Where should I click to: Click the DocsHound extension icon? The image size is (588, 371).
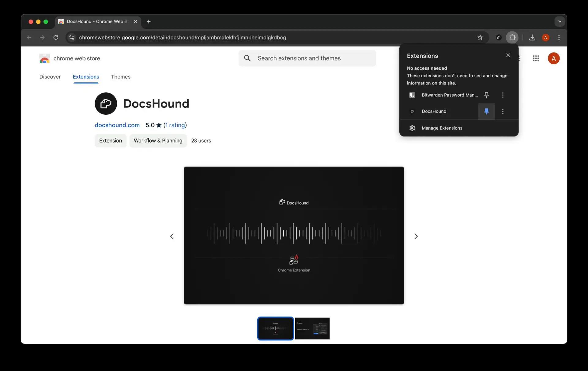click(412, 111)
